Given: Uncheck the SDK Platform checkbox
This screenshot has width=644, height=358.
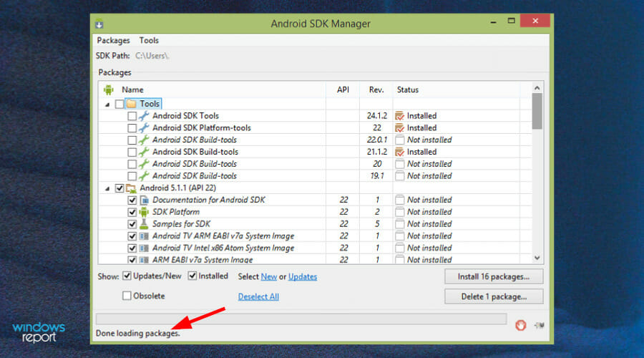Looking at the screenshot, I should [x=132, y=212].
